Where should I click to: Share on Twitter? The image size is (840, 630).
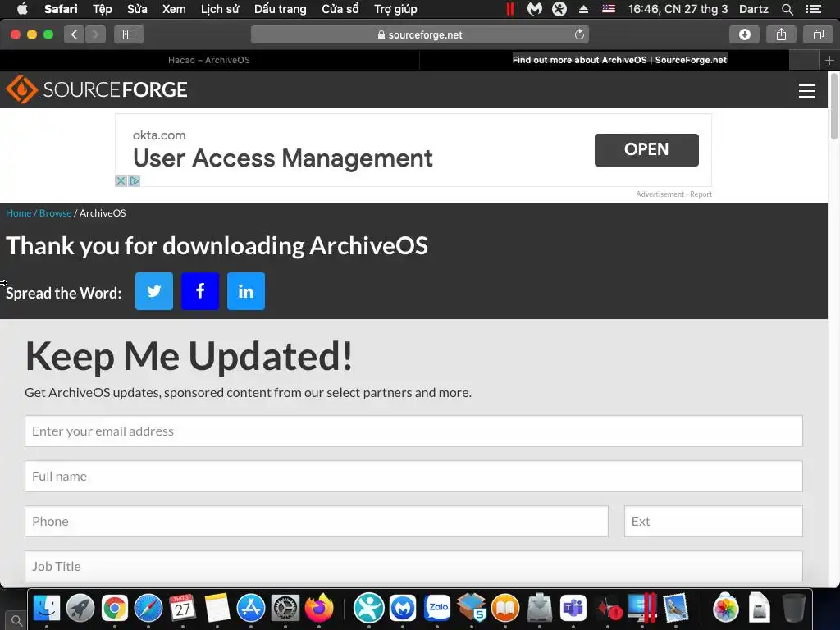click(154, 291)
